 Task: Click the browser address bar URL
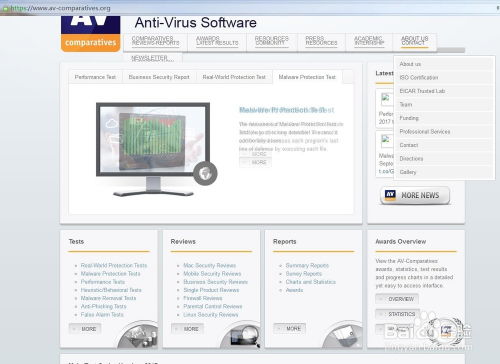[60, 8]
